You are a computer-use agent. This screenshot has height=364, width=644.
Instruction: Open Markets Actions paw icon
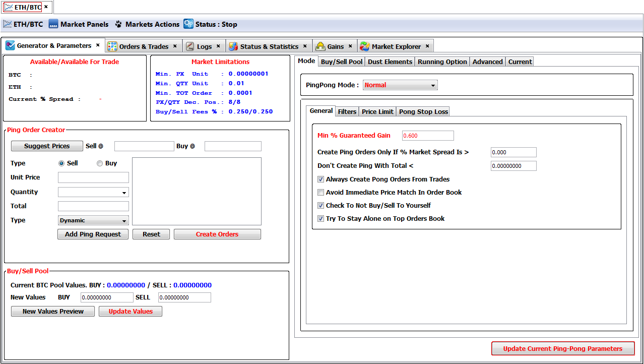coord(118,24)
